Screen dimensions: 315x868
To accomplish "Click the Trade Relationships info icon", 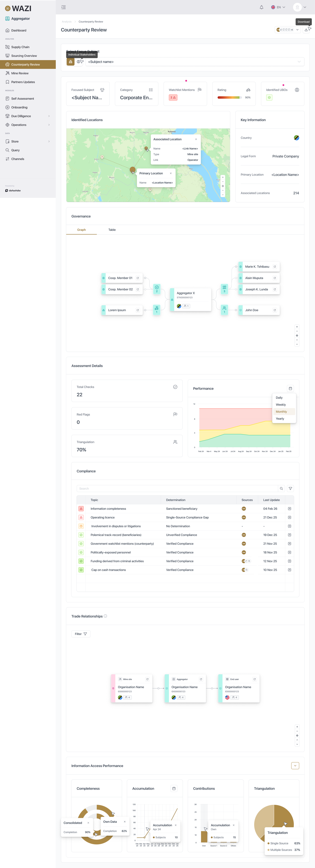I will pos(105,616).
